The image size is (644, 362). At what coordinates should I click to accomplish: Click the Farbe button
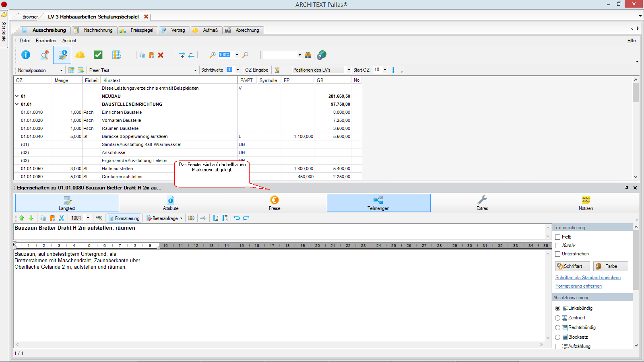611,266
